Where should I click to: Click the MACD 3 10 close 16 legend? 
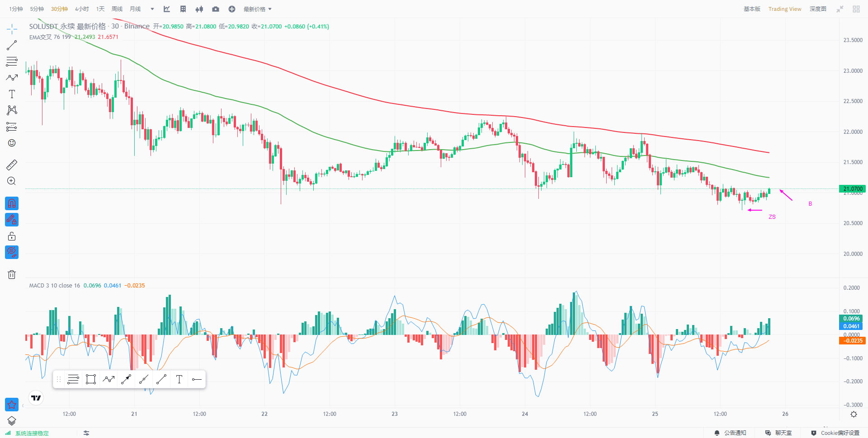click(55, 286)
